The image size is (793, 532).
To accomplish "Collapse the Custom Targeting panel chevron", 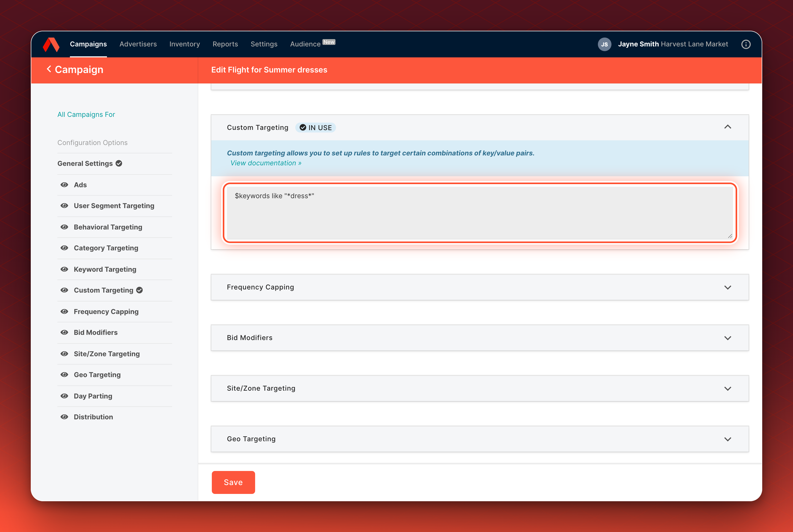I will (728, 127).
